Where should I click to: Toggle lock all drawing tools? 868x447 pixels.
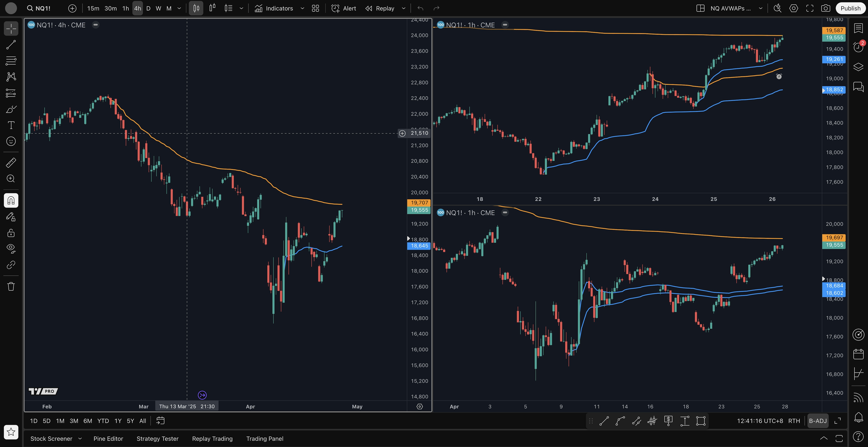coord(11,233)
